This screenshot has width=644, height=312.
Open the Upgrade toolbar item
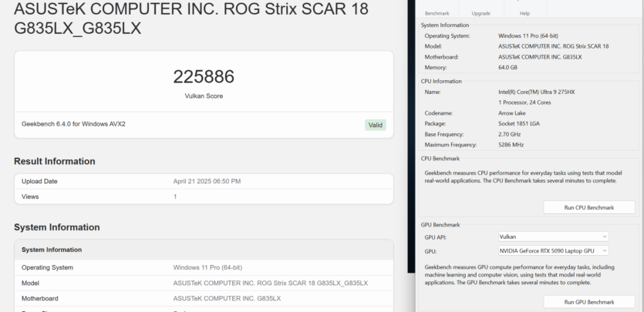tap(480, 13)
